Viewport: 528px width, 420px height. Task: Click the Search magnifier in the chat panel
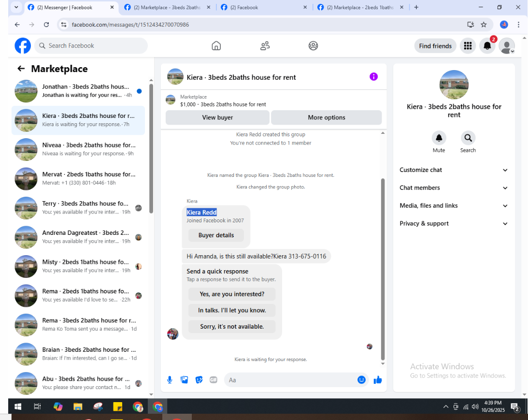tap(468, 138)
